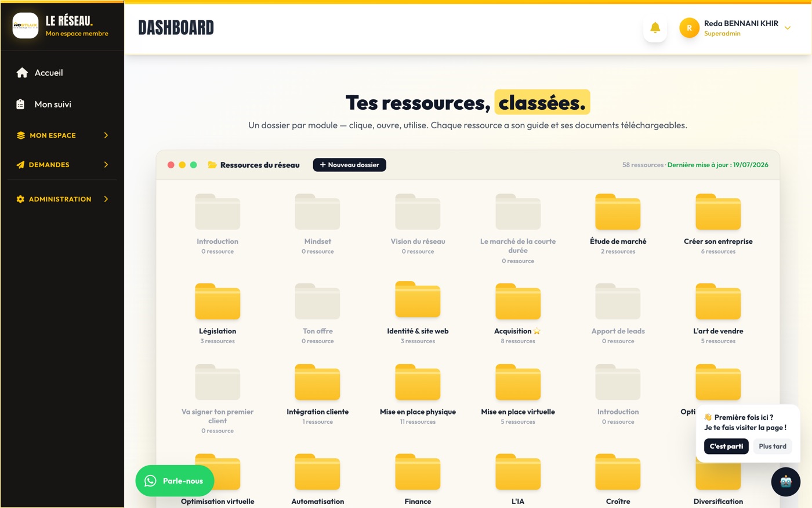Click the yellow window dot
This screenshot has height=508, width=812.
182,165
